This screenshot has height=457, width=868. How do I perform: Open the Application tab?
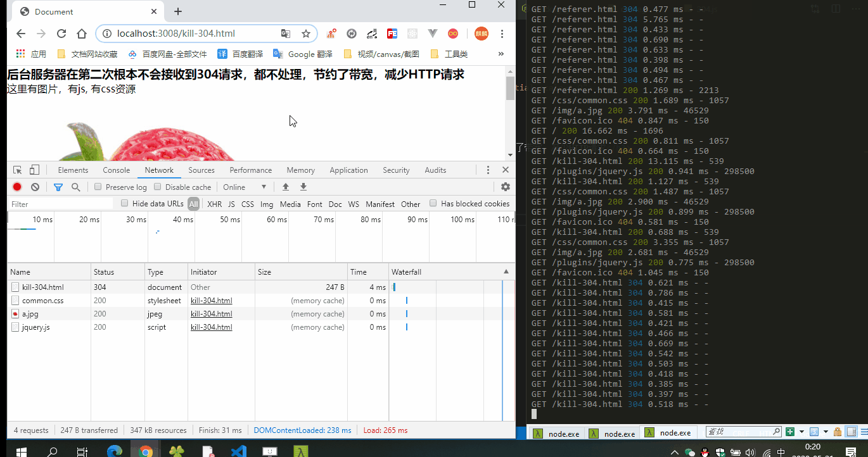point(348,170)
